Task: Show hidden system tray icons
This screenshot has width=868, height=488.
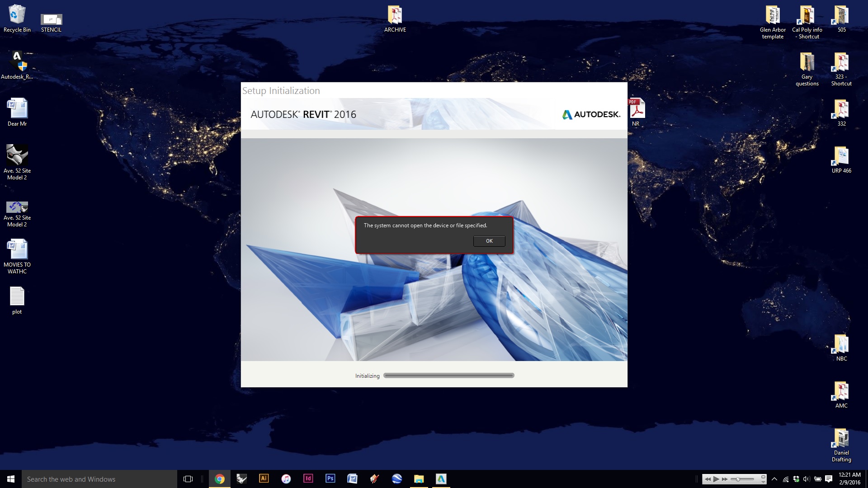Action: point(775,479)
